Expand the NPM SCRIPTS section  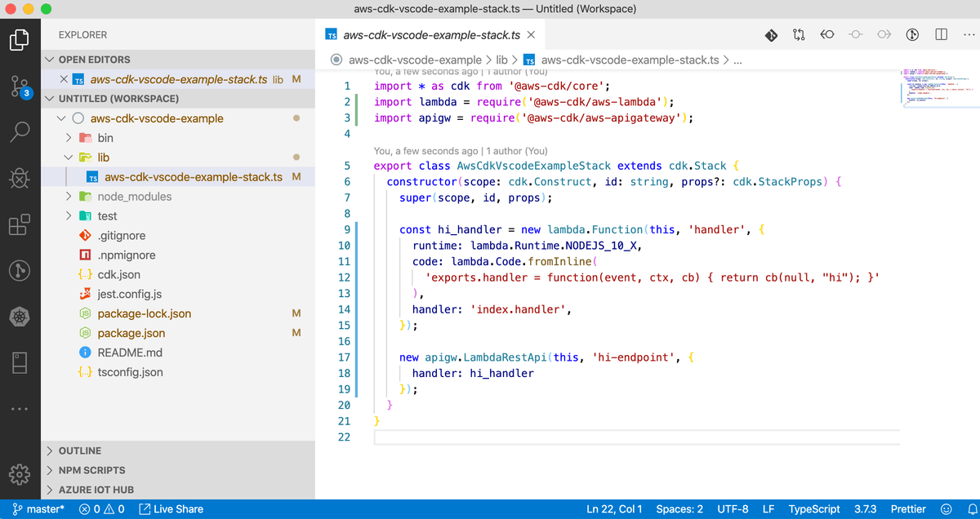tap(90, 469)
